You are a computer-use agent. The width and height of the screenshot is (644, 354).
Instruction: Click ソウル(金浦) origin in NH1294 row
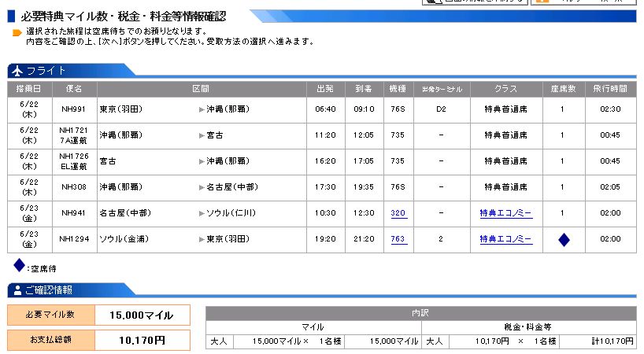[124, 238]
